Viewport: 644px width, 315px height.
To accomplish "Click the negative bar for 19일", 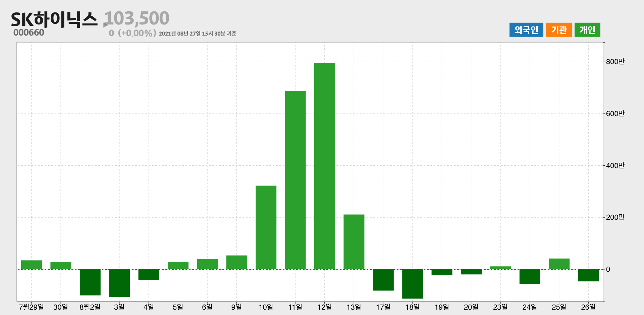I will (x=442, y=272).
